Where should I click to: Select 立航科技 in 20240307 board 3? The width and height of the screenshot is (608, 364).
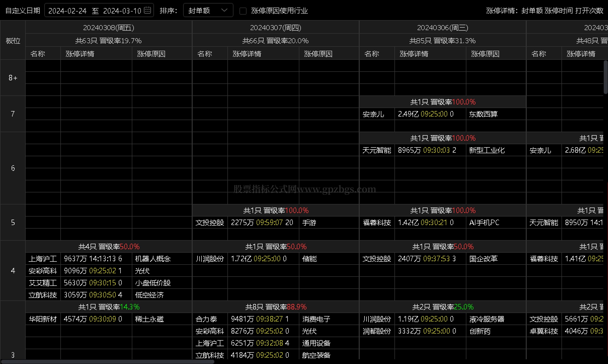[210, 355]
